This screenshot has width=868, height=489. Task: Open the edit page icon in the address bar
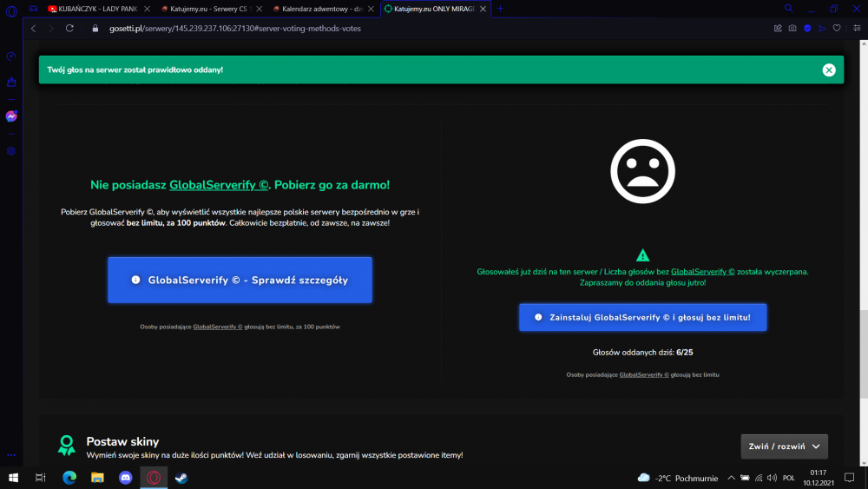(x=778, y=29)
